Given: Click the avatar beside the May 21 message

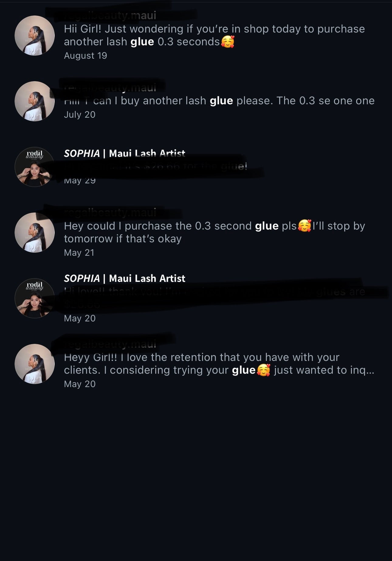Looking at the screenshot, I should (35, 233).
